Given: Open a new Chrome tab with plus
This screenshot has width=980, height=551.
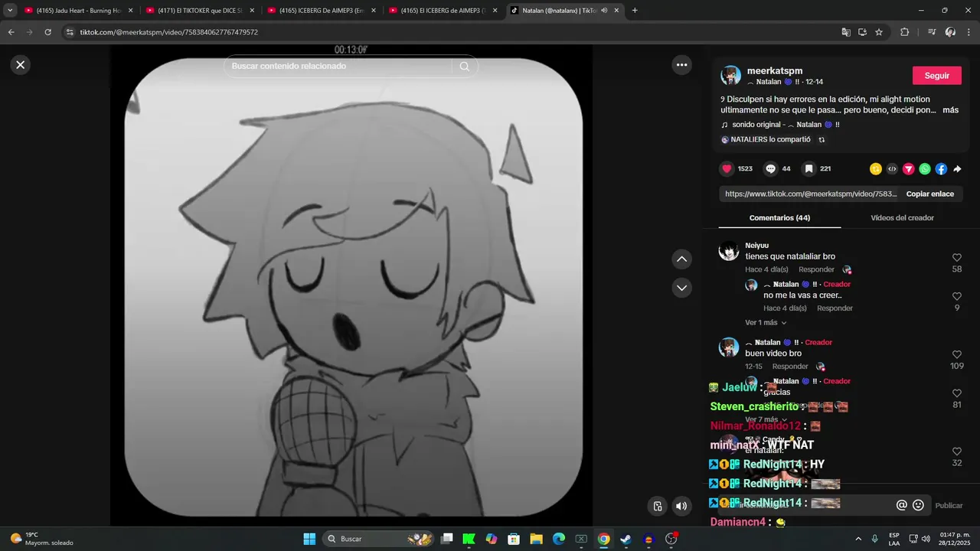Looking at the screenshot, I should click(635, 11).
